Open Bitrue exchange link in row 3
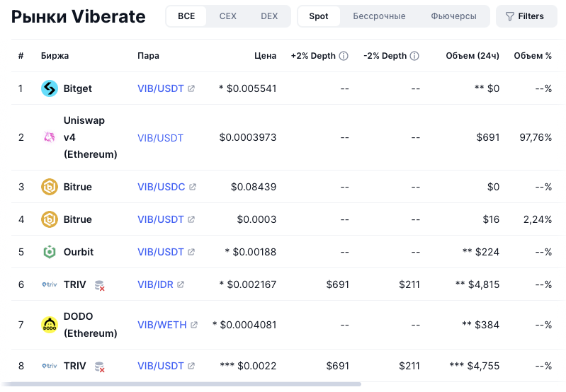566x392 pixels. (77, 187)
